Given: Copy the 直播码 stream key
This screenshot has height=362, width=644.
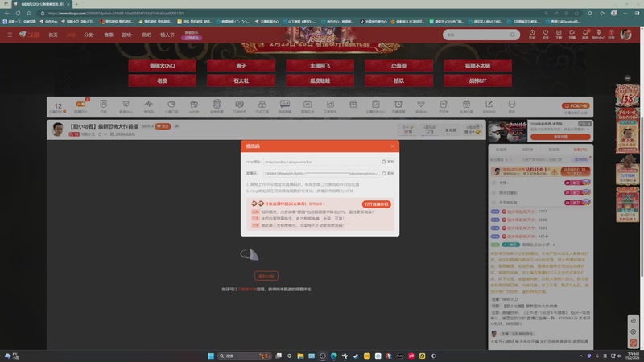Looking at the screenshot, I should 388,173.
